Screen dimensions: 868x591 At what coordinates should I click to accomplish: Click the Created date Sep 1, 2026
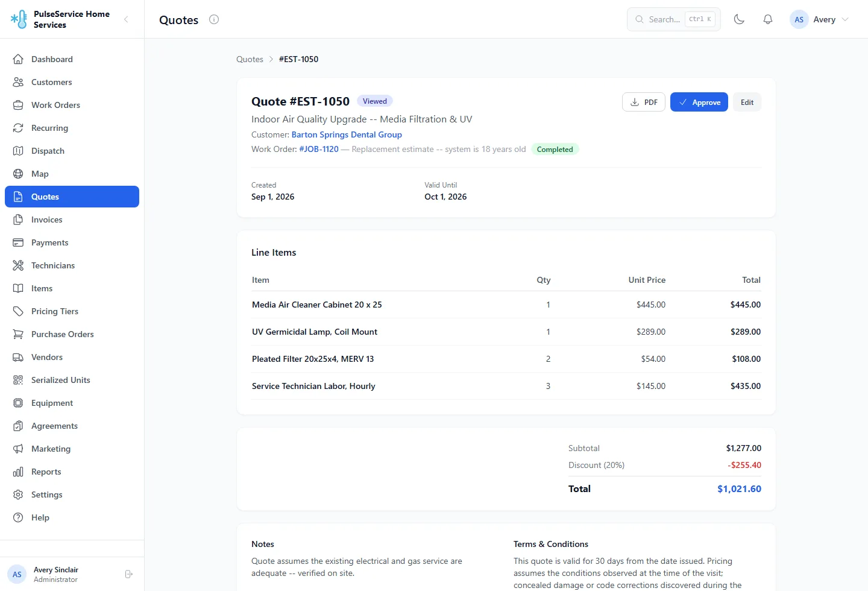(273, 197)
